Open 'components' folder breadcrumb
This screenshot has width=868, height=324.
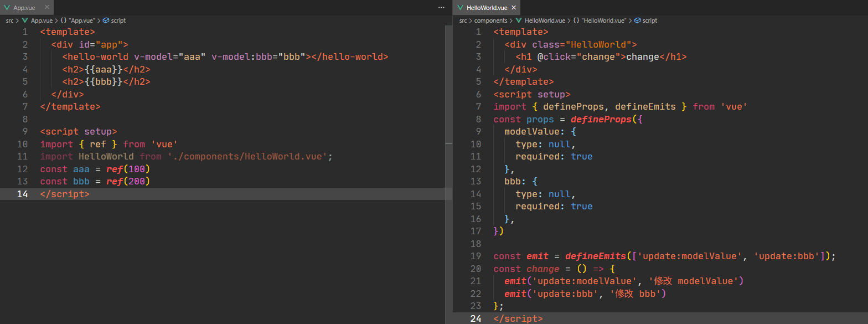point(490,20)
